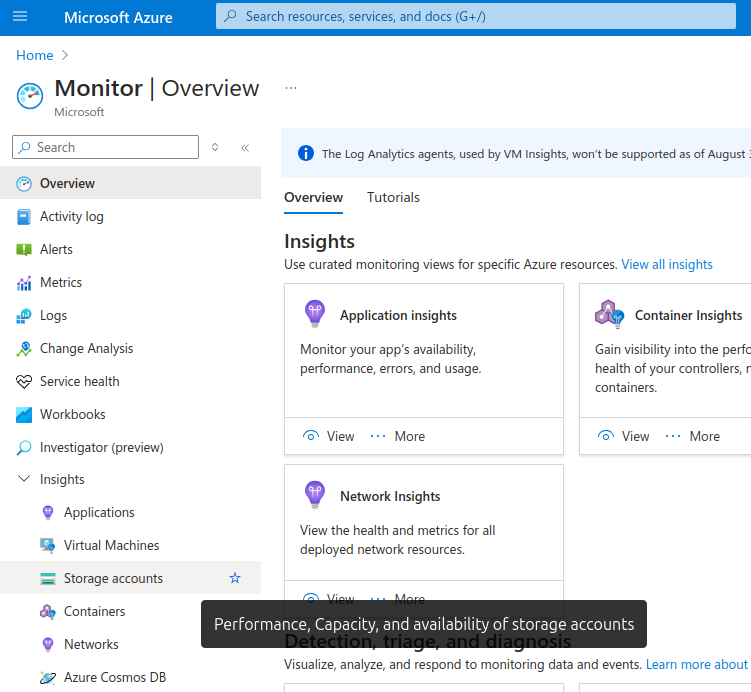Open Overview in the sidebar menu
751x692 pixels.
[130, 183]
